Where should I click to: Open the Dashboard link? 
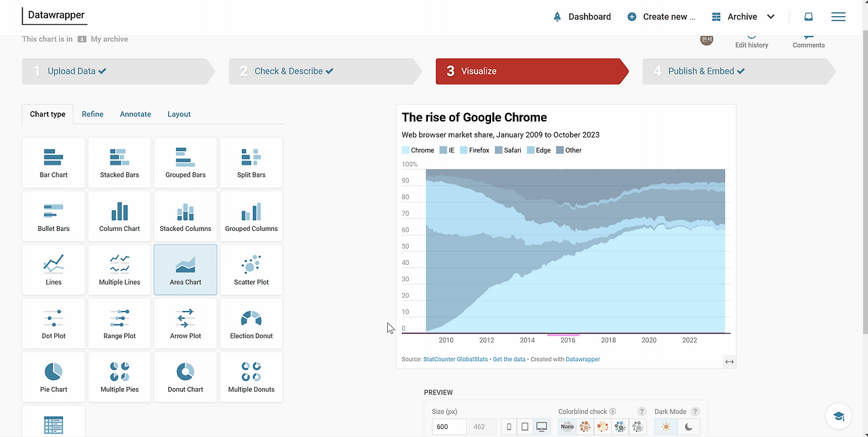click(x=582, y=17)
